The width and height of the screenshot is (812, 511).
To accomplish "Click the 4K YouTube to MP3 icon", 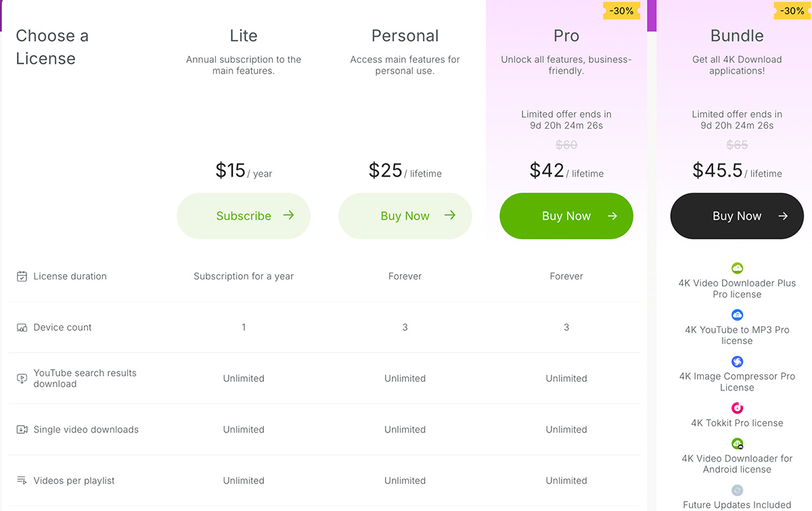I will [737, 315].
